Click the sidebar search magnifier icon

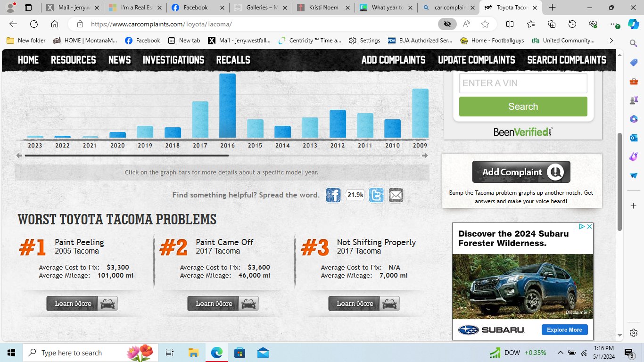634,43
